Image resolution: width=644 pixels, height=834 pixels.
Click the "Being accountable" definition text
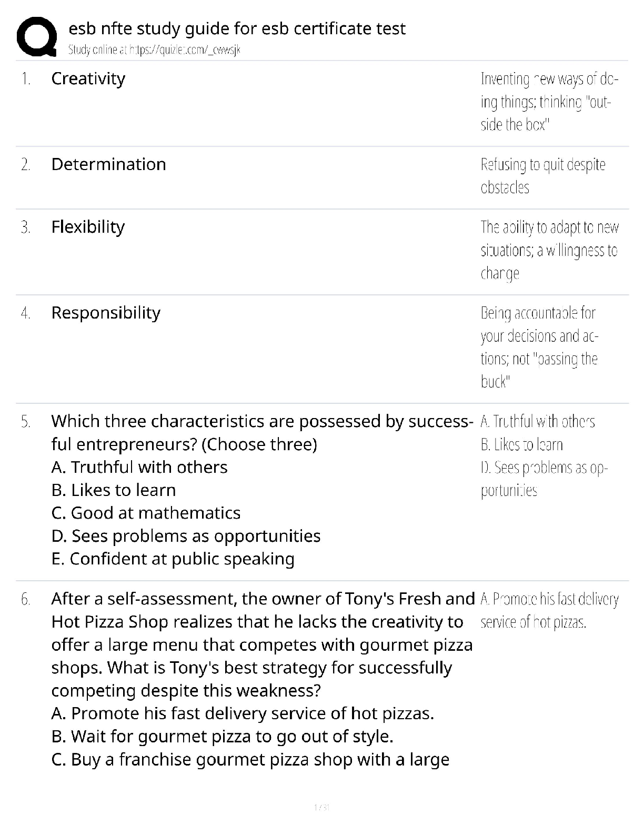(x=539, y=347)
